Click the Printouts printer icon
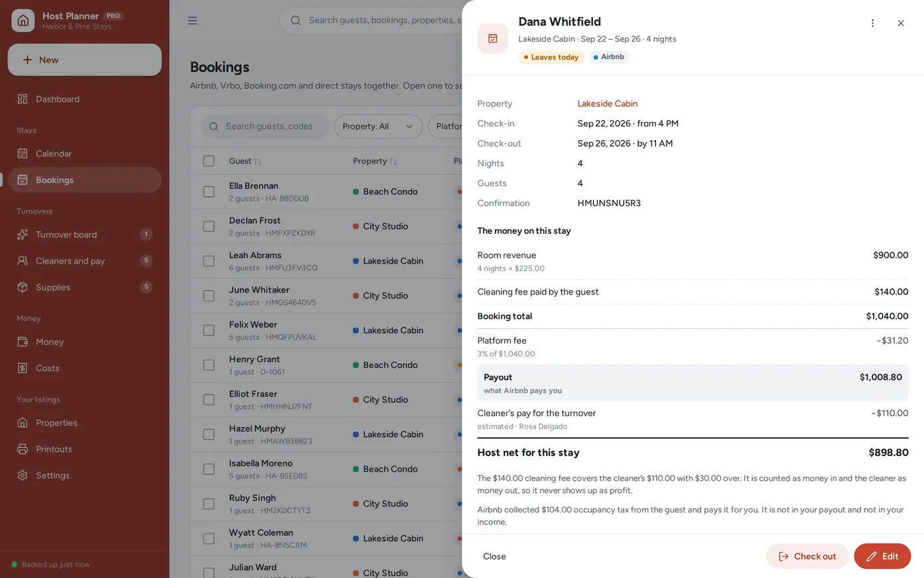The width and height of the screenshot is (924, 578). click(x=22, y=449)
